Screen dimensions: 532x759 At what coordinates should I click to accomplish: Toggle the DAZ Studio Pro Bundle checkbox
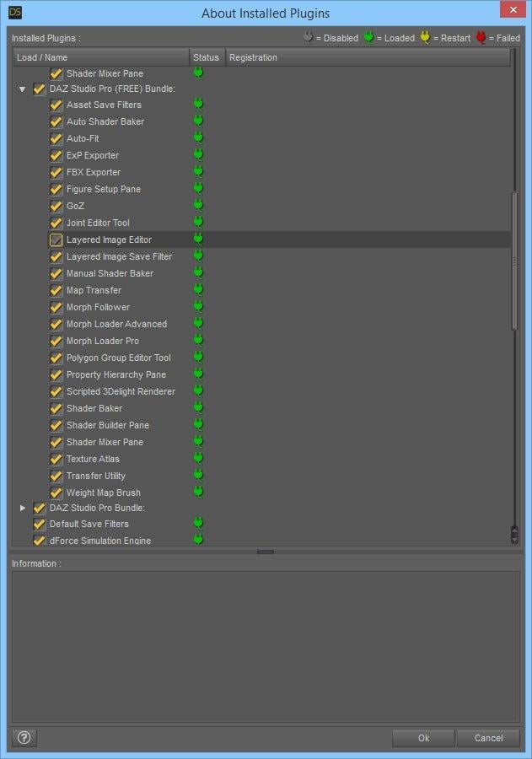pos(40,509)
